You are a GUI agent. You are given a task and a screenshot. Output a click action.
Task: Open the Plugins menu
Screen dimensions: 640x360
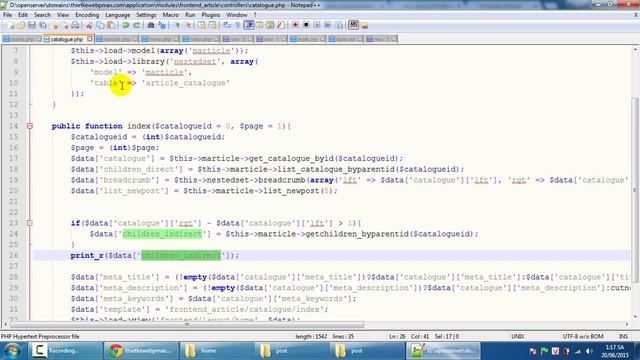(x=211, y=15)
